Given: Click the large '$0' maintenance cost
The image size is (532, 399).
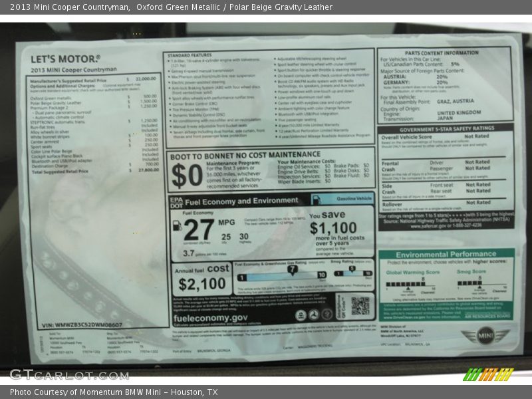Looking at the screenshot, I should point(187,176).
